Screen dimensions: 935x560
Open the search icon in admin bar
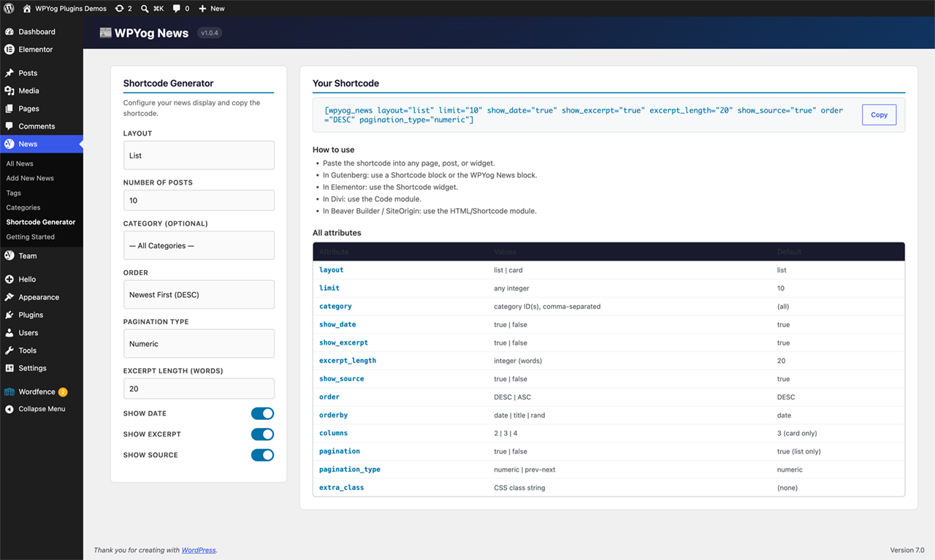(x=145, y=9)
